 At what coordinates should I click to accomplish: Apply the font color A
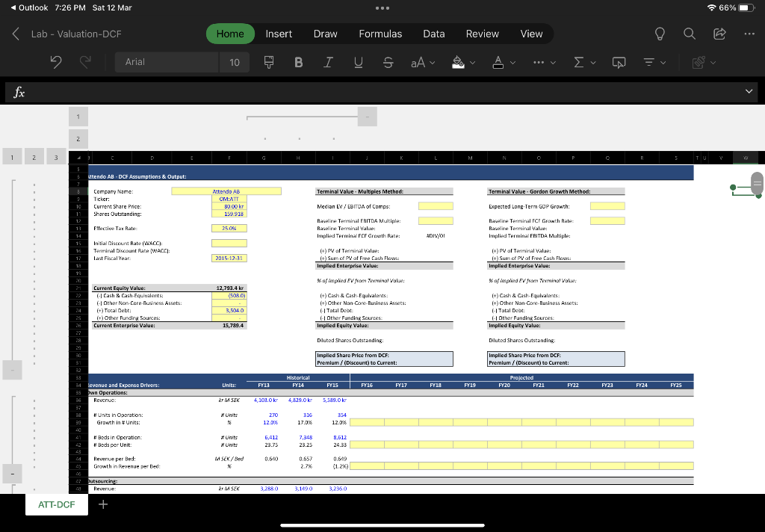tap(498, 62)
